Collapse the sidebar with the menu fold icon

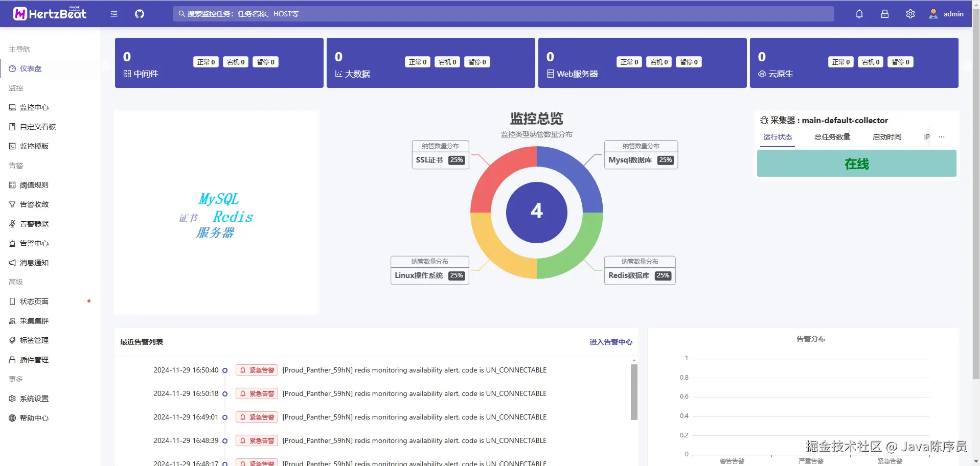(114, 14)
